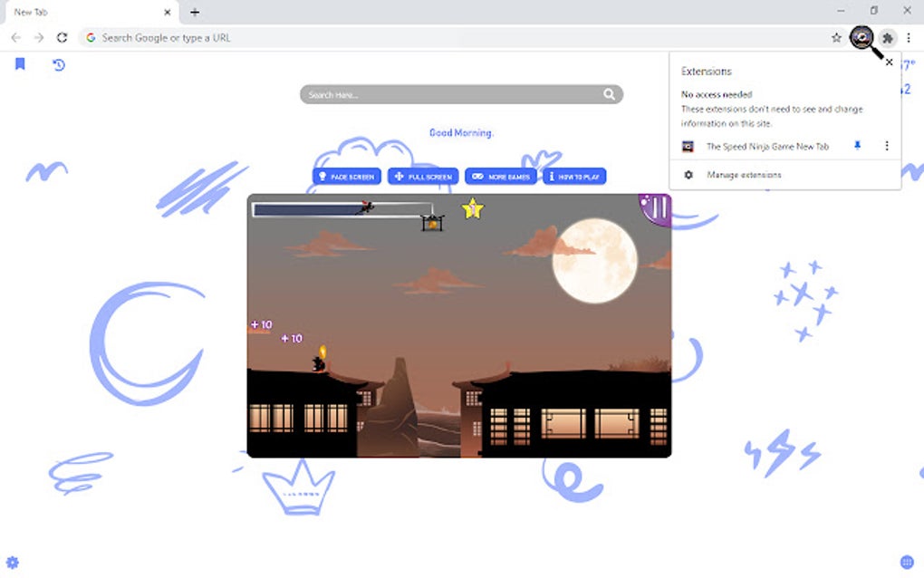
Task: Open the three-dot menu for the Ninja extension
Action: point(886,146)
